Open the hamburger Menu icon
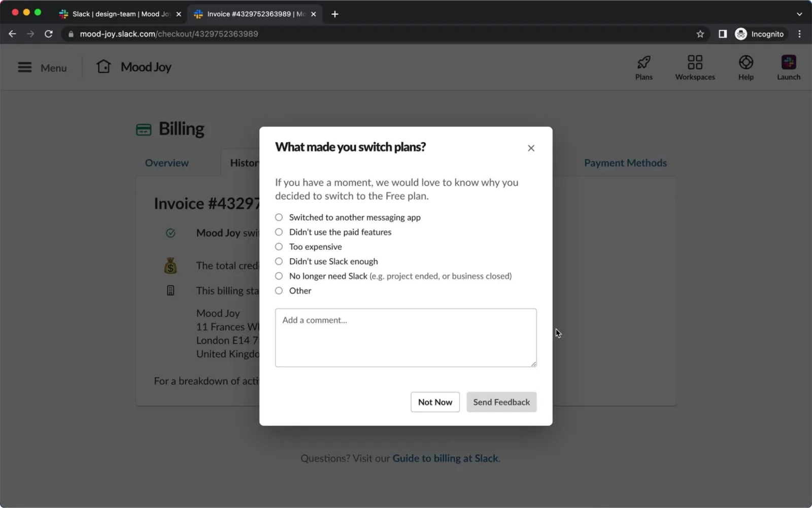This screenshot has width=812, height=508. pyautogui.click(x=25, y=67)
